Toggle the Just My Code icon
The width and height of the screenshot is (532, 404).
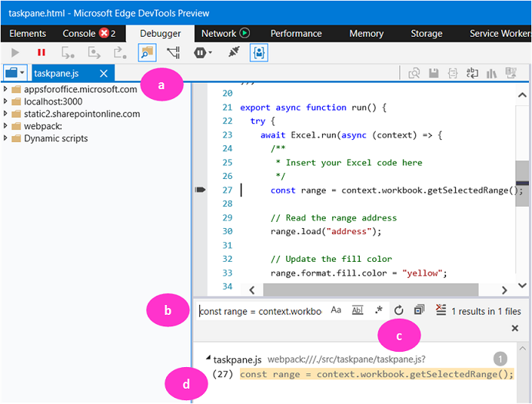[259, 52]
